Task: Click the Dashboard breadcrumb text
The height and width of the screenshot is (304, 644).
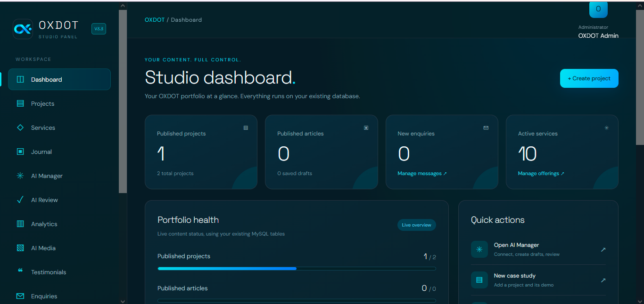Action: (x=186, y=20)
